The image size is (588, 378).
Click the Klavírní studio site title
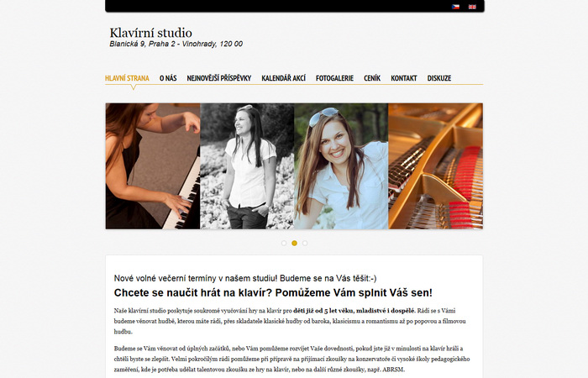click(x=150, y=33)
